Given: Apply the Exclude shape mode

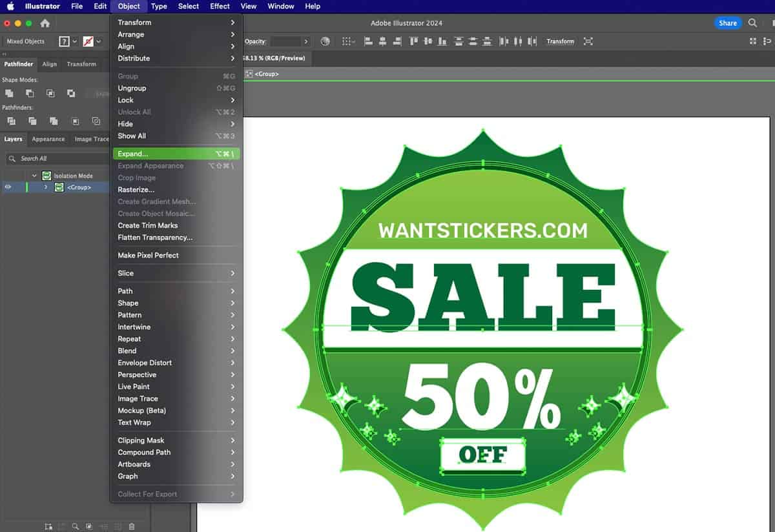Looking at the screenshot, I should coord(71,94).
